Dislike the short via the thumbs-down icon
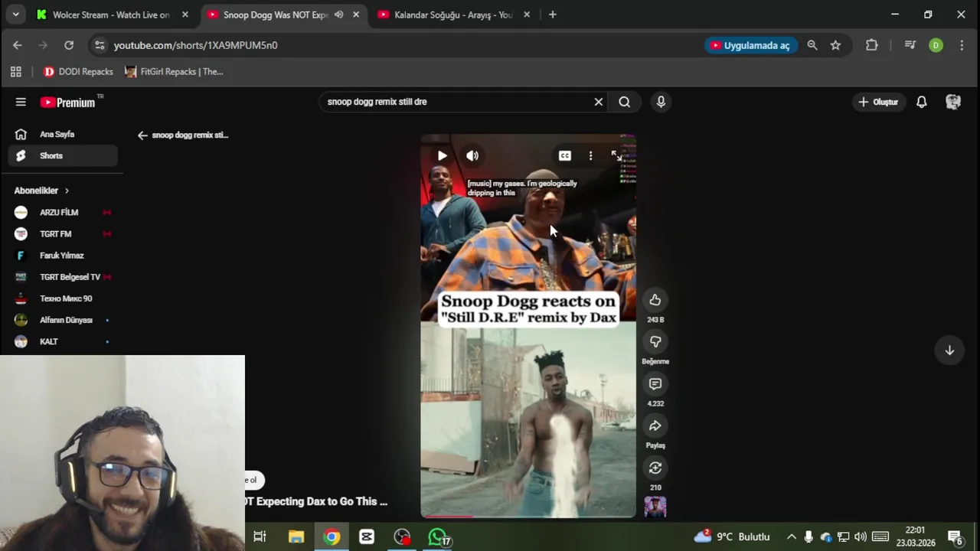Image resolution: width=980 pixels, height=551 pixels. pos(655,341)
